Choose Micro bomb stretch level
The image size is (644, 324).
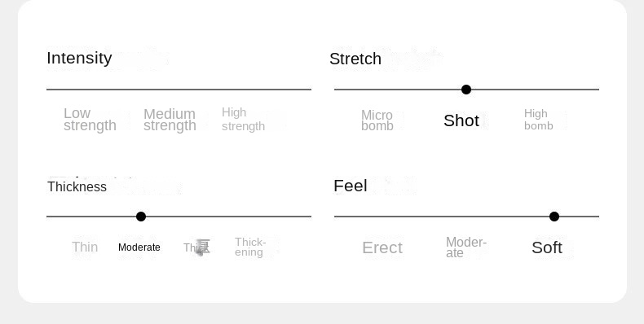[x=377, y=120]
